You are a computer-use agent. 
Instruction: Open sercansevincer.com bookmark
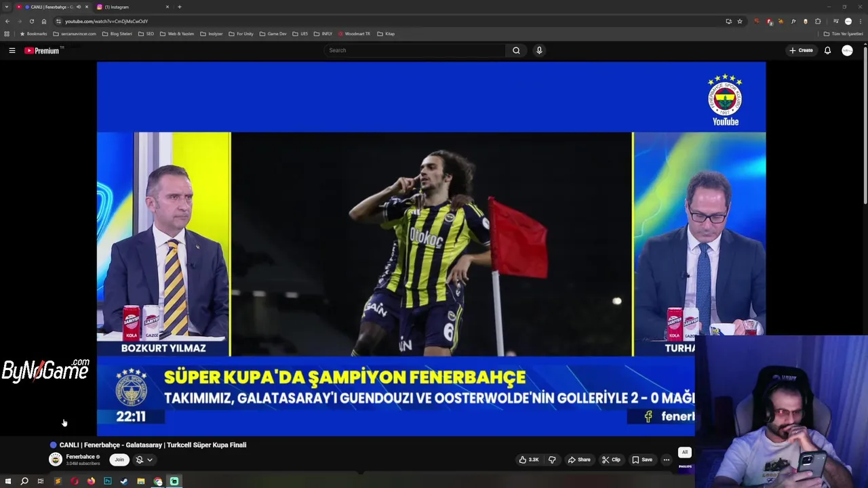coord(75,34)
